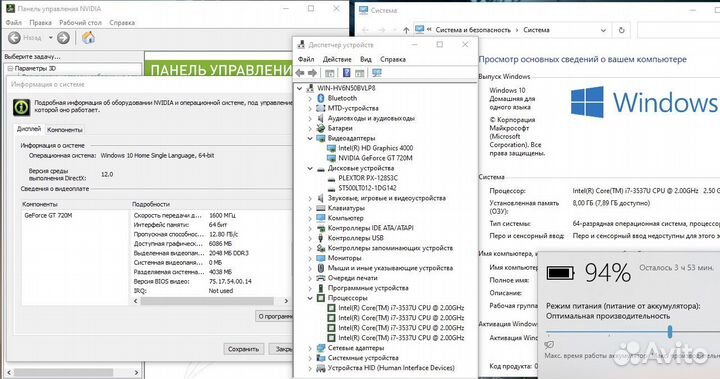Click the О программе button

coord(274,316)
